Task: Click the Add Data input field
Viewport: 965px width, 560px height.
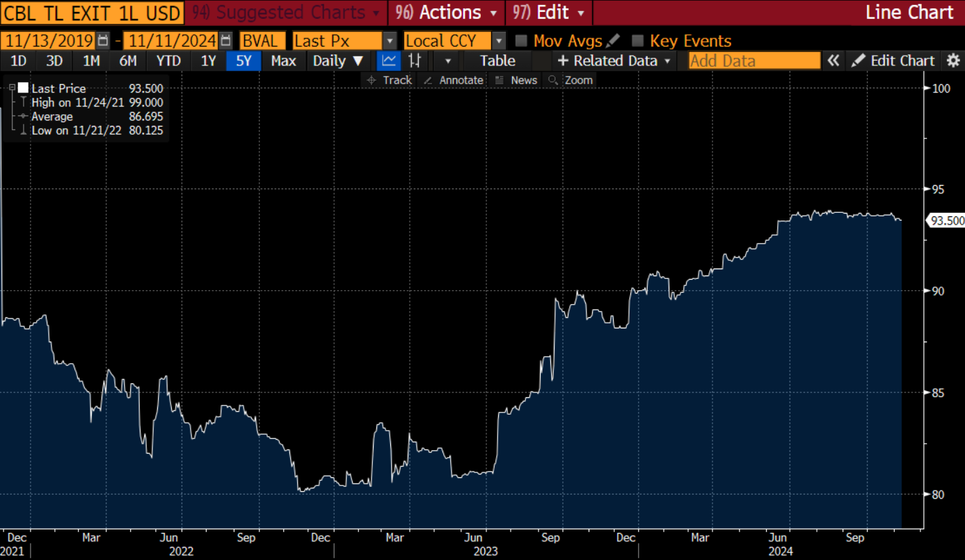Action: point(754,61)
